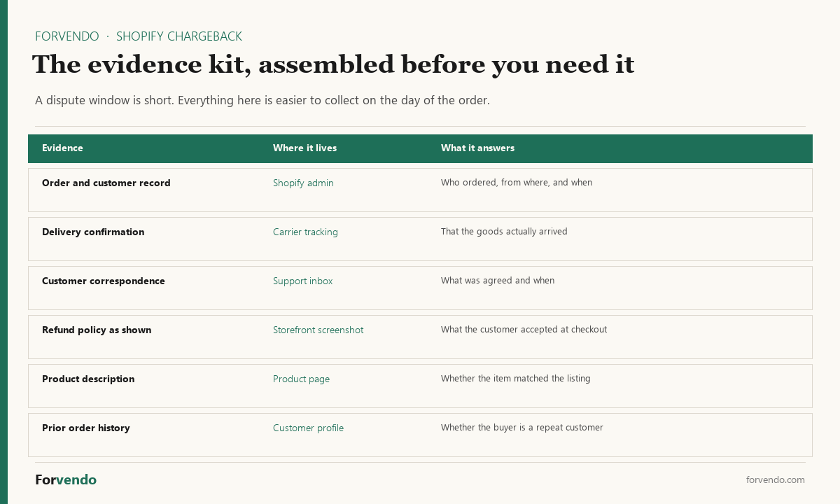Click the 'What it answers' column header
840x504 pixels.
477,148
